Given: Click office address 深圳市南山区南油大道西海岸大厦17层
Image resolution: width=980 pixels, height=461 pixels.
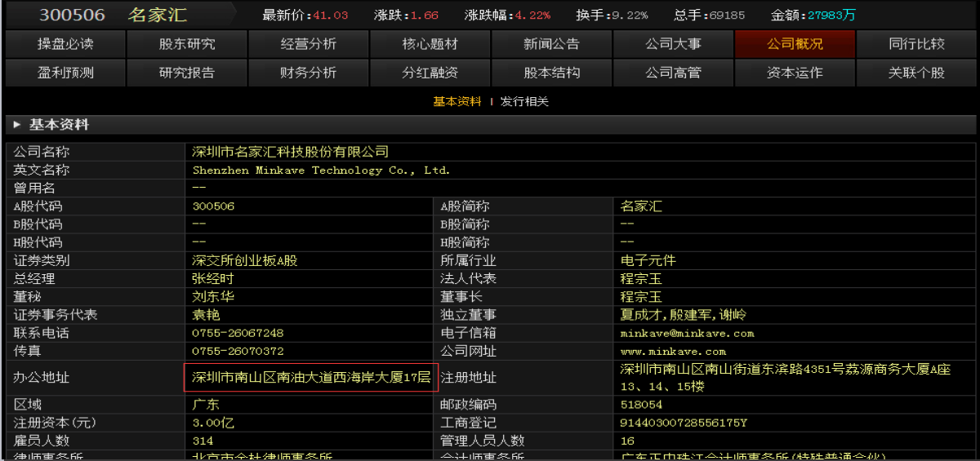Looking at the screenshot, I should click(310, 378).
